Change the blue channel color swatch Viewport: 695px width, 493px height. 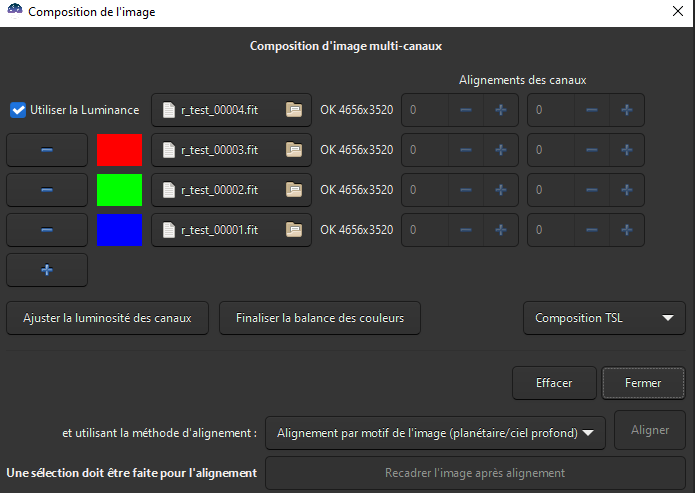coord(120,230)
